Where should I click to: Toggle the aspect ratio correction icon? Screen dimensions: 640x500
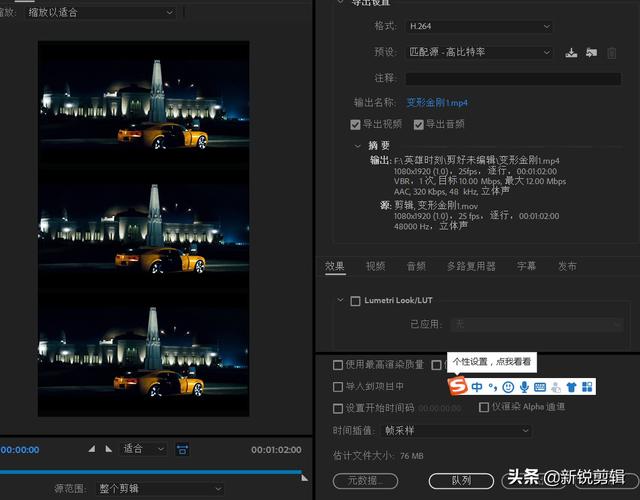tap(182, 449)
